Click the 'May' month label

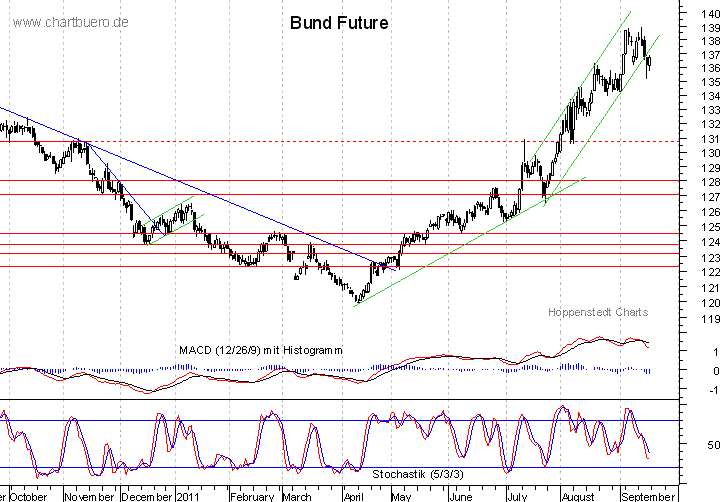[x=401, y=496]
